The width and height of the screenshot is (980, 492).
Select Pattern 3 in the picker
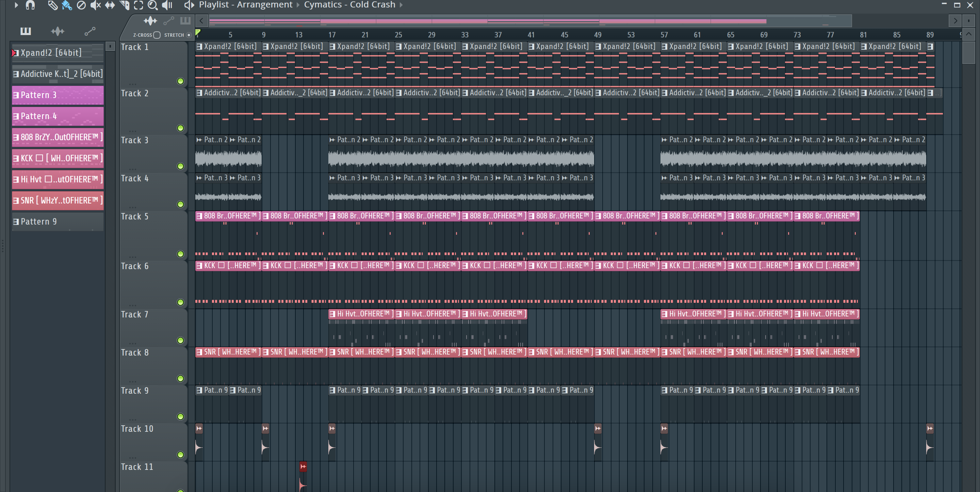coord(58,95)
